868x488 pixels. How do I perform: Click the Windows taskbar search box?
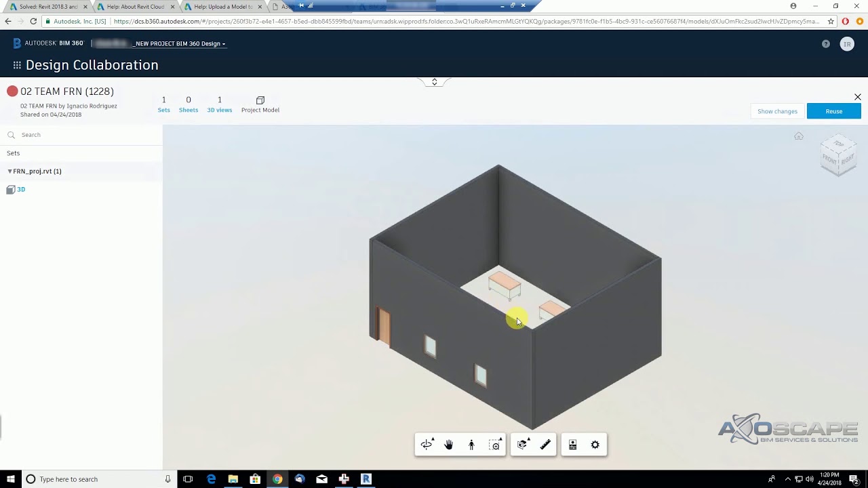99,479
